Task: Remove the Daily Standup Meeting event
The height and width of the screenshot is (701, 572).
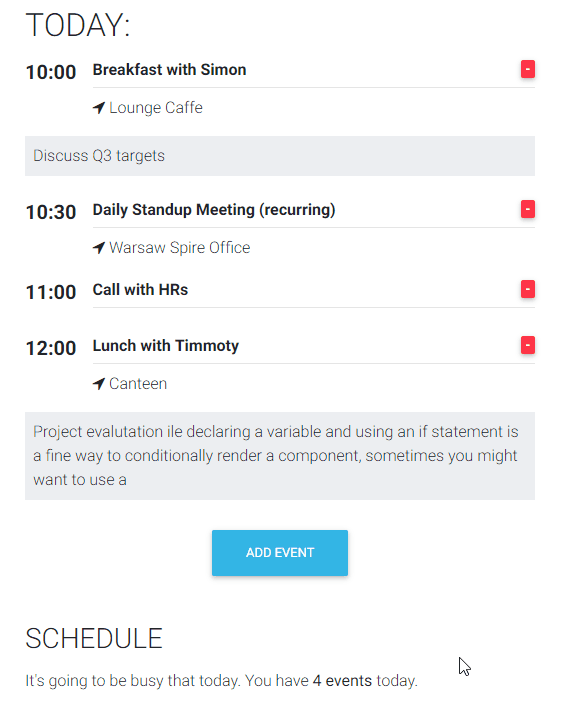Action: coord(528,209)
